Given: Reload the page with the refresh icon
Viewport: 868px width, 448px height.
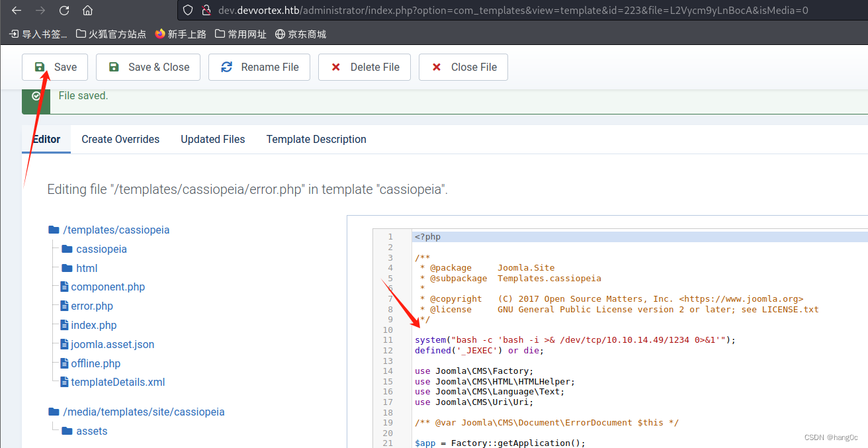Looking at the screenshot, I should click(64, 11).
